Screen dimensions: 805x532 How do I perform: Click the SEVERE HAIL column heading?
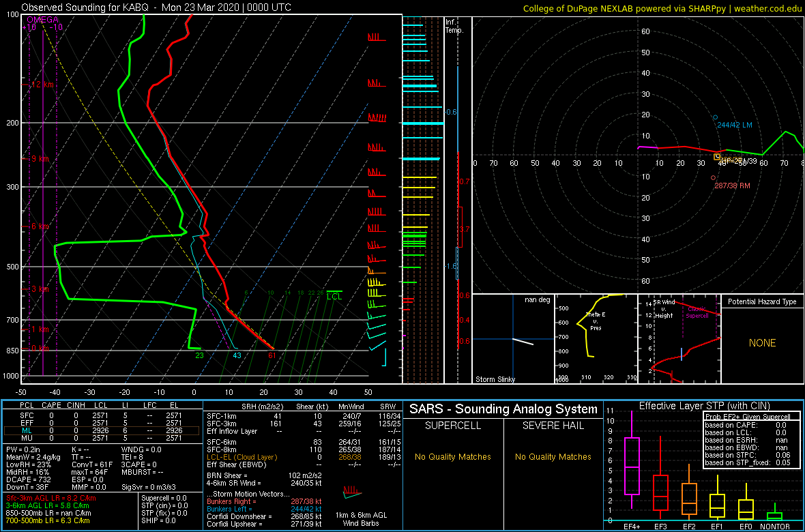click(x=554, y=425)
